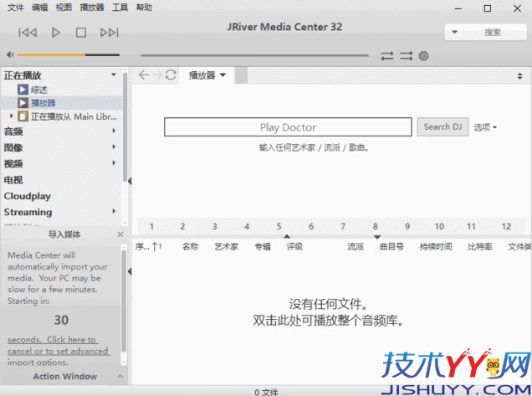532x396 pixels.
Task: Expand 正在播放从 Main Library node
Action: [x=11, y=116]
